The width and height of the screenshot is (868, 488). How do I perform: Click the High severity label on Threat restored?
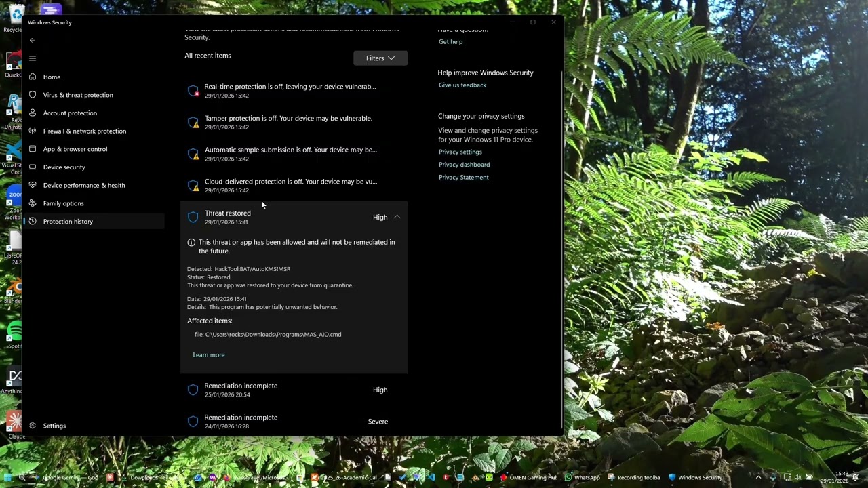pos(380,218)
